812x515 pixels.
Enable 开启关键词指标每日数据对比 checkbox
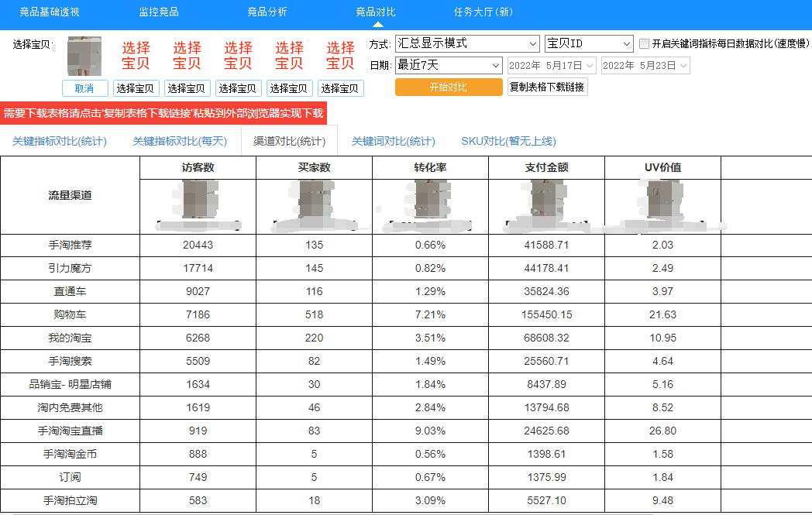tap(644, 43)
